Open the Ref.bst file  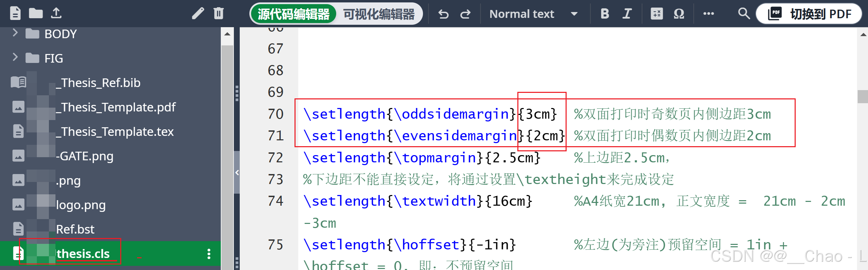point(75,229)
